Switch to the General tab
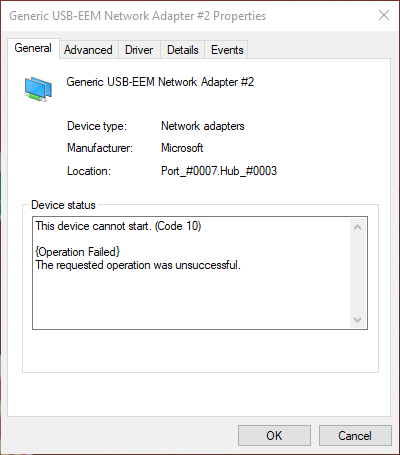Viewport: 400px width, 455px height. pyautogui.click(x=33, y=48)
